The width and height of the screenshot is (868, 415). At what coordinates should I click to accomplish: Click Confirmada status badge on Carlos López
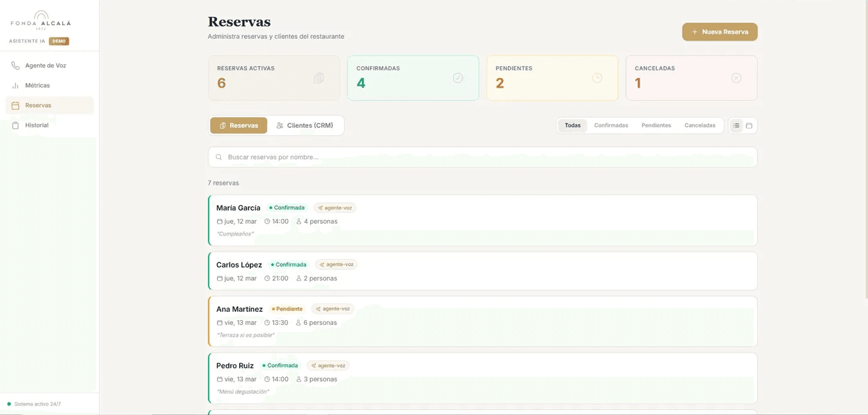(x=289, y=265)
